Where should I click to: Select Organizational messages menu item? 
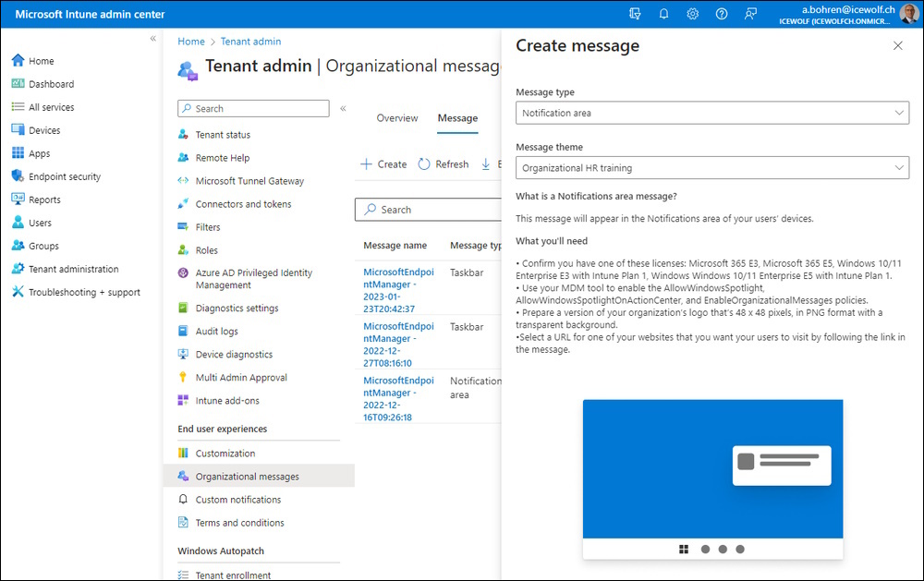pos(259,476)
